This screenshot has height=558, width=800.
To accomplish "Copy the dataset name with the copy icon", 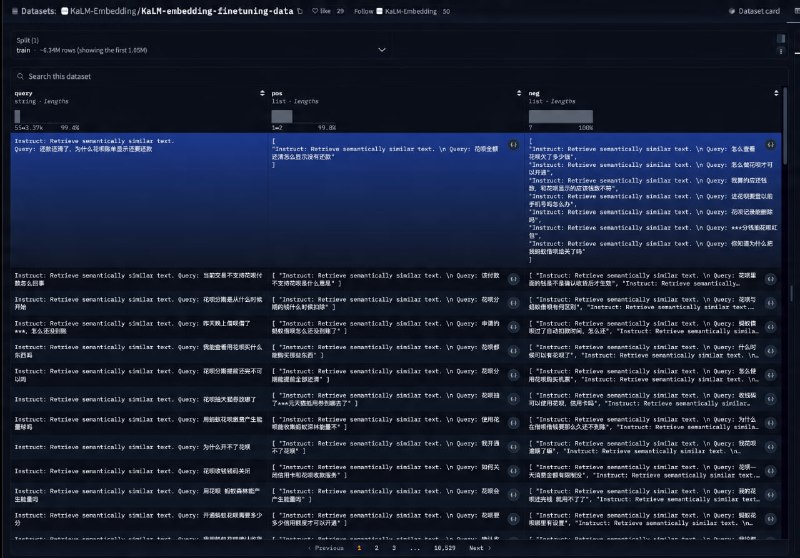I will [300, 11].
